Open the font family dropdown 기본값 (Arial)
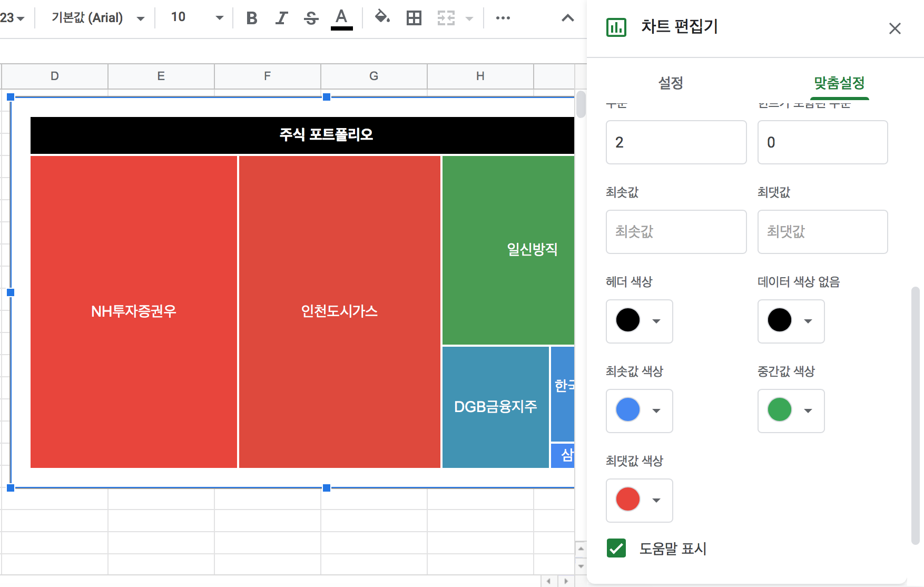Image resolution: width=924 pixels, height=587 pixels. coord(98,18)
